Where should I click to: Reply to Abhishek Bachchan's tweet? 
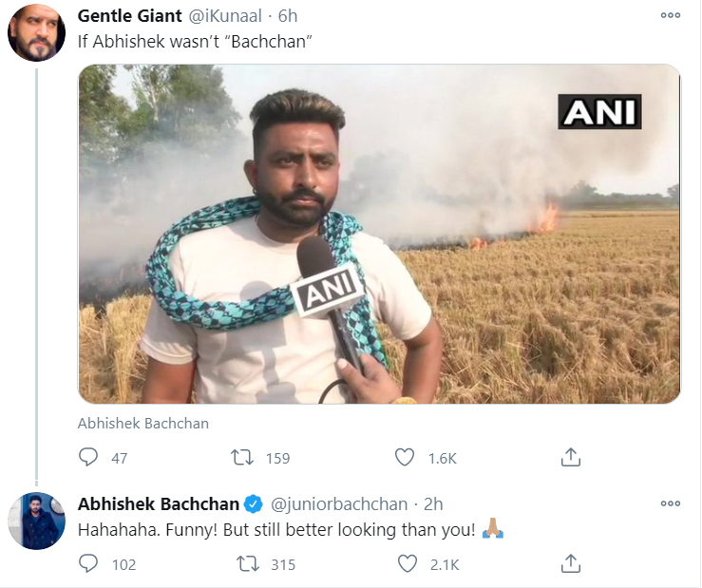pos(88,564)
